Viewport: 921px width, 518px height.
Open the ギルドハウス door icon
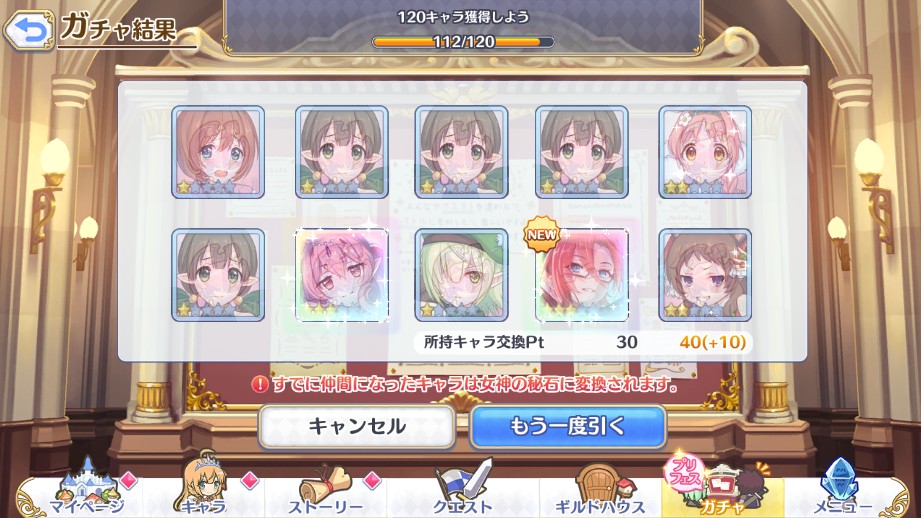click(600, 489)
